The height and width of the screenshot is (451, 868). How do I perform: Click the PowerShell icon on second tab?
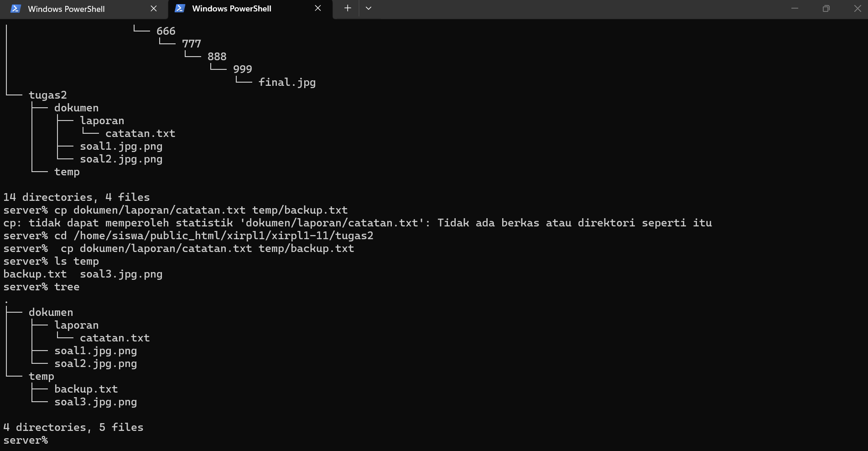coord(180,8)
